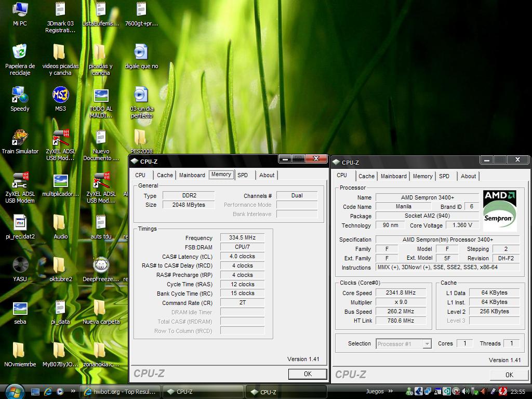Open About tab in right CPU-Z window
The height and width of the screenshot is (399, 532).
[x=468, y=176]
